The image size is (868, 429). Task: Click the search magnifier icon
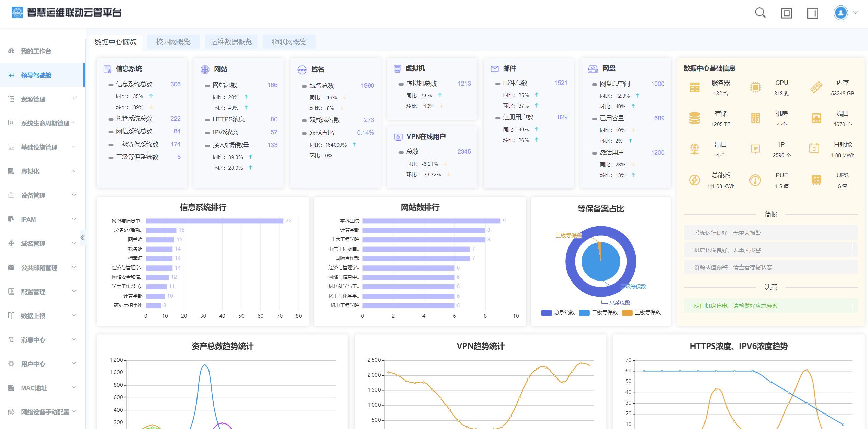[760, 13]
